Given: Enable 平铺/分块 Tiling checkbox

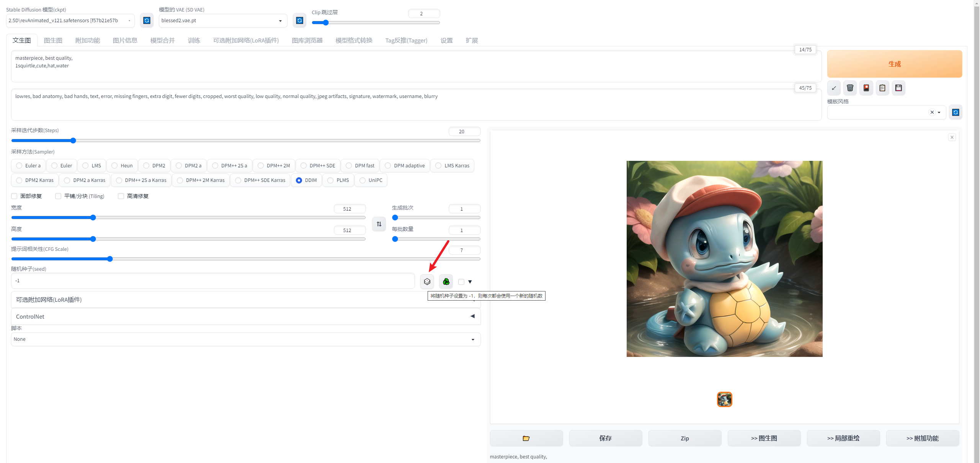Looking at the screenshot, I should 58,196.
